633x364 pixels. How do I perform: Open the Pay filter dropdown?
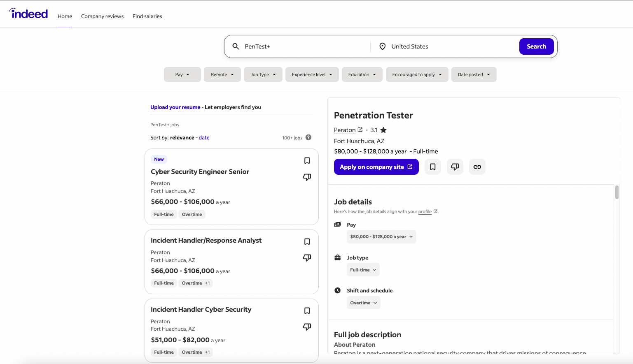182,74
